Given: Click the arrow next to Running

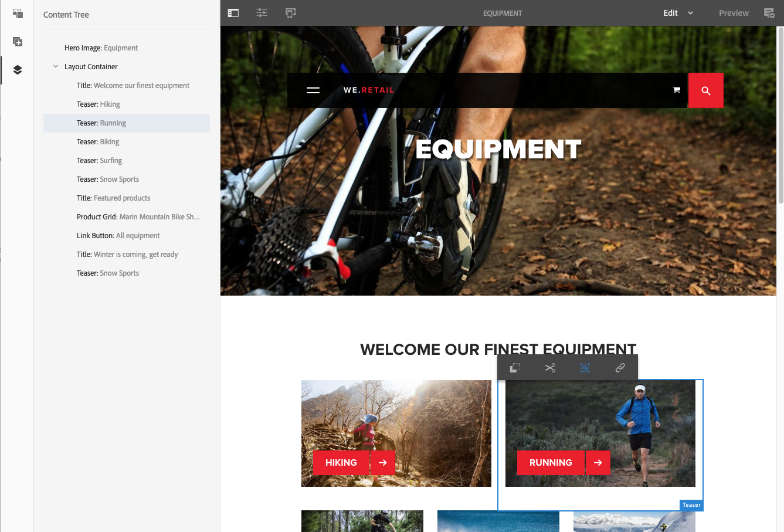Looking at the screenshot, I should click(x=598, y=463).
